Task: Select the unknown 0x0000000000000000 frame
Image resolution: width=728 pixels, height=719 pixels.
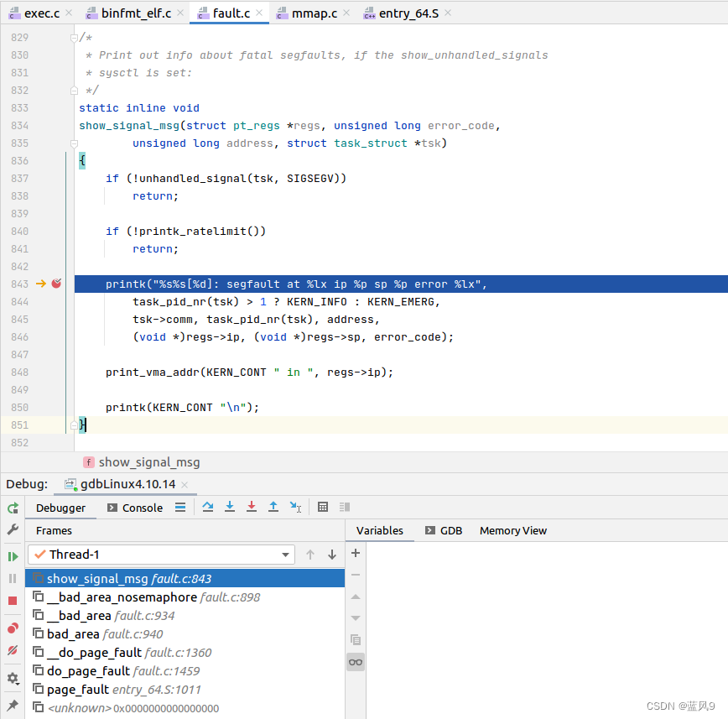Action: pos(185,708)
